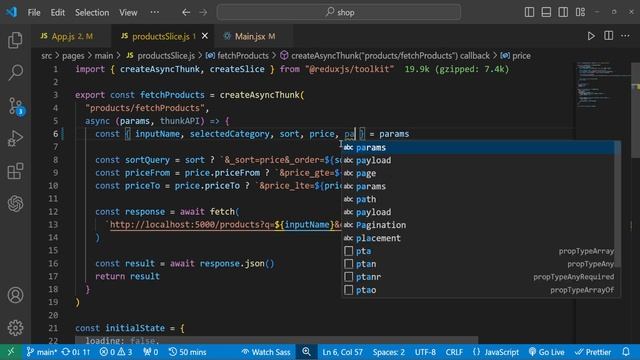
Task: Click Prettier in status bar
Action: coord(593,352)
